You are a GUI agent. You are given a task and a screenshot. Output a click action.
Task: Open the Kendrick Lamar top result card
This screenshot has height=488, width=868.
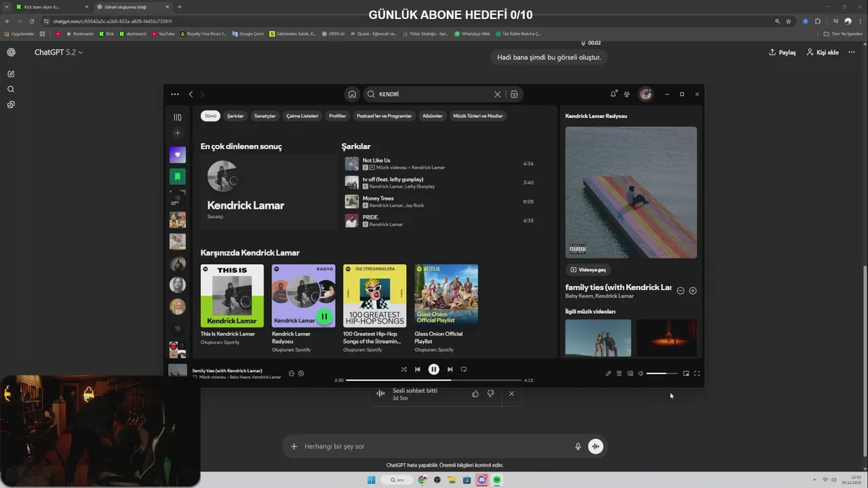point(269,192)
